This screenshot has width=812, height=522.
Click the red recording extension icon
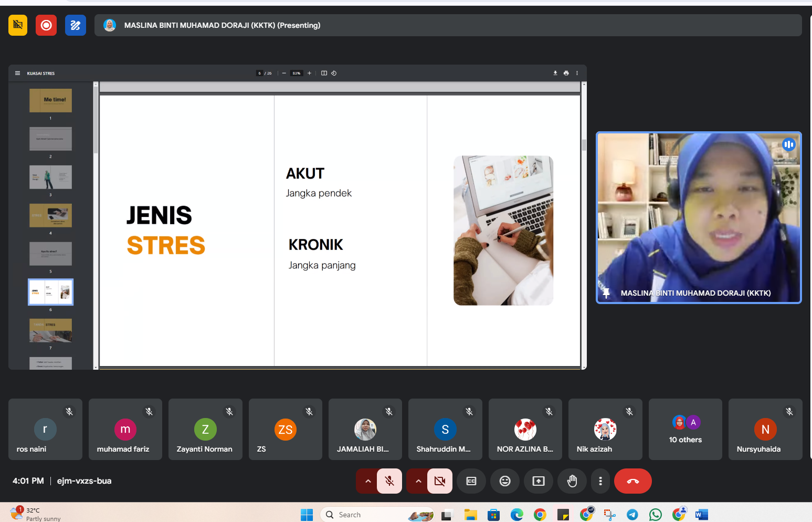(46, 25)
